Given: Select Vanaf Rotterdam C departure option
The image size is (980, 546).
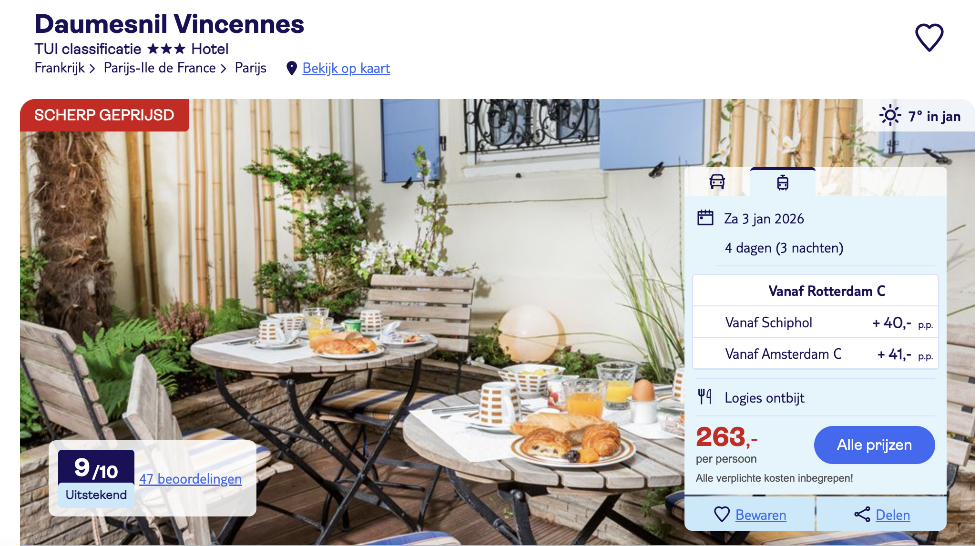Looking at the screenshot, I should [816, 291].
